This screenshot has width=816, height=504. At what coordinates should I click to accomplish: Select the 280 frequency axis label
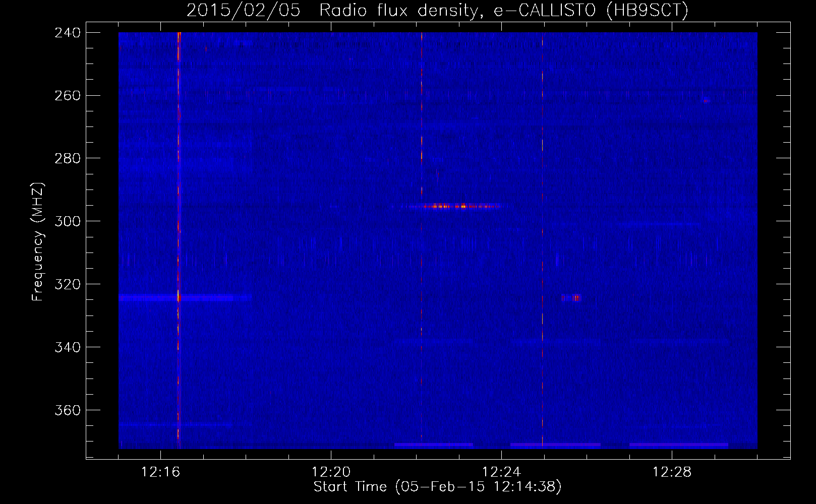[67, 158]
